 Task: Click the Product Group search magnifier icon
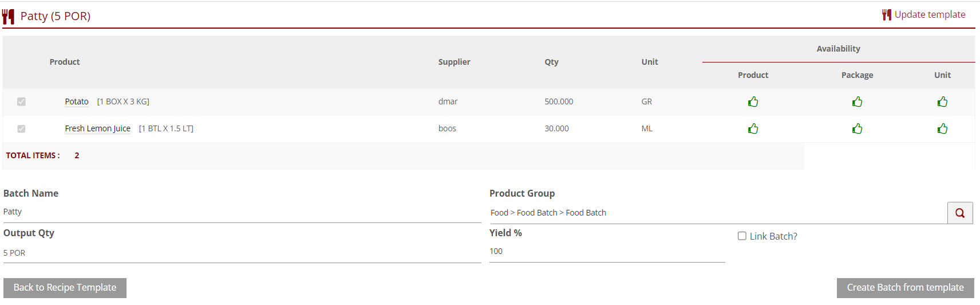pos(960,213)
